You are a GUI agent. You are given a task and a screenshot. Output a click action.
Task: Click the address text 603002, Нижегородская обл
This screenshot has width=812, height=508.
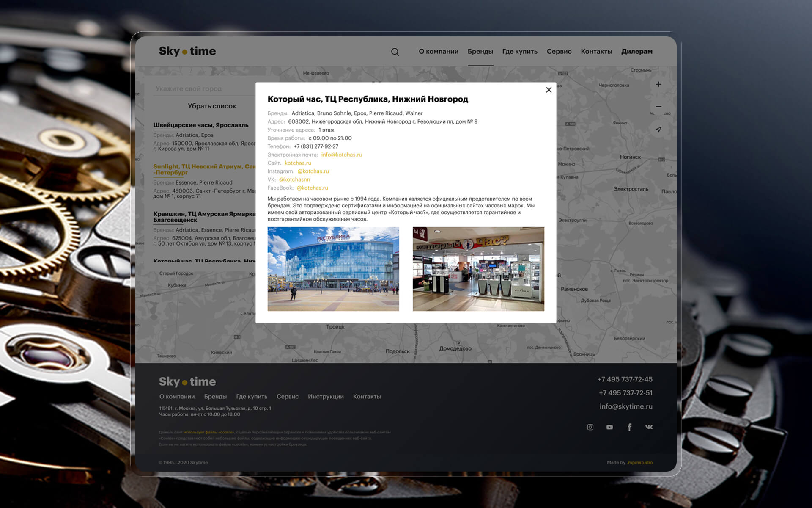(x=383, y=121)
